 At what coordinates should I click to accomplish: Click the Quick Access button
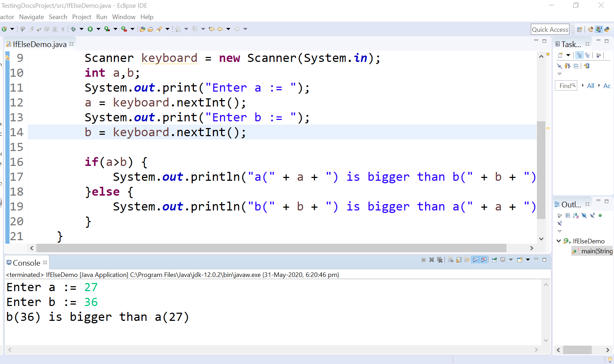coord(550,29)
